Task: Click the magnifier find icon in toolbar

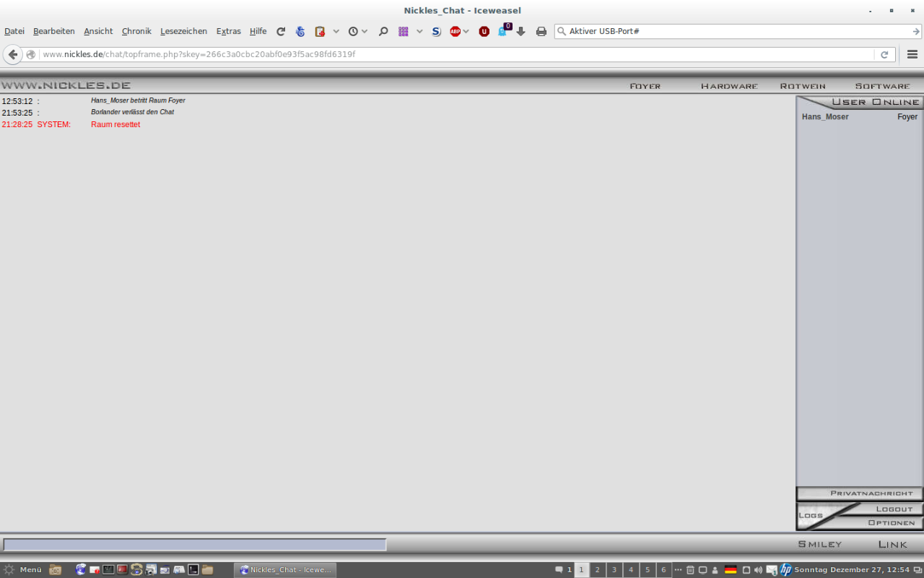Action: click(x=383, y=31)
